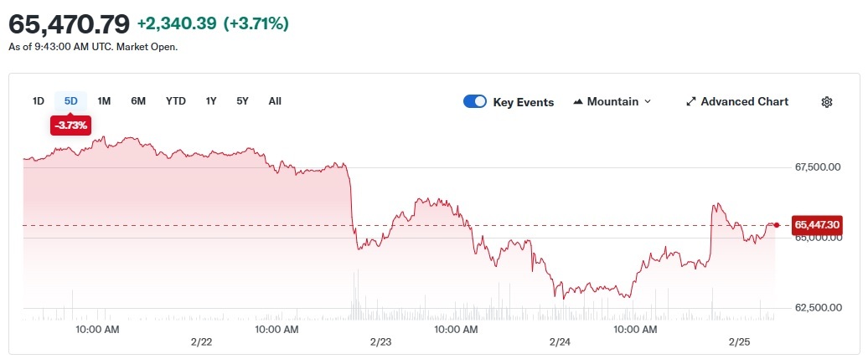Expand the Mountain chart type dropdown
Viewport: 868px width, 359px height.
click(x=646, y=102)
